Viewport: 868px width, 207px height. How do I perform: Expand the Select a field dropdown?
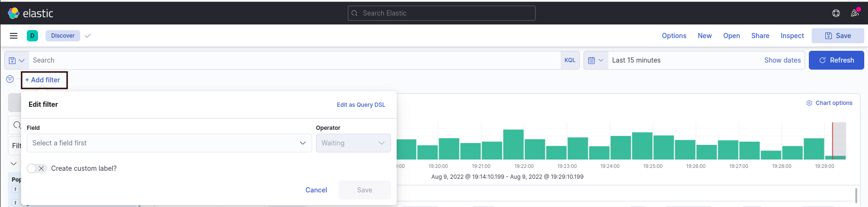[169, 143]
